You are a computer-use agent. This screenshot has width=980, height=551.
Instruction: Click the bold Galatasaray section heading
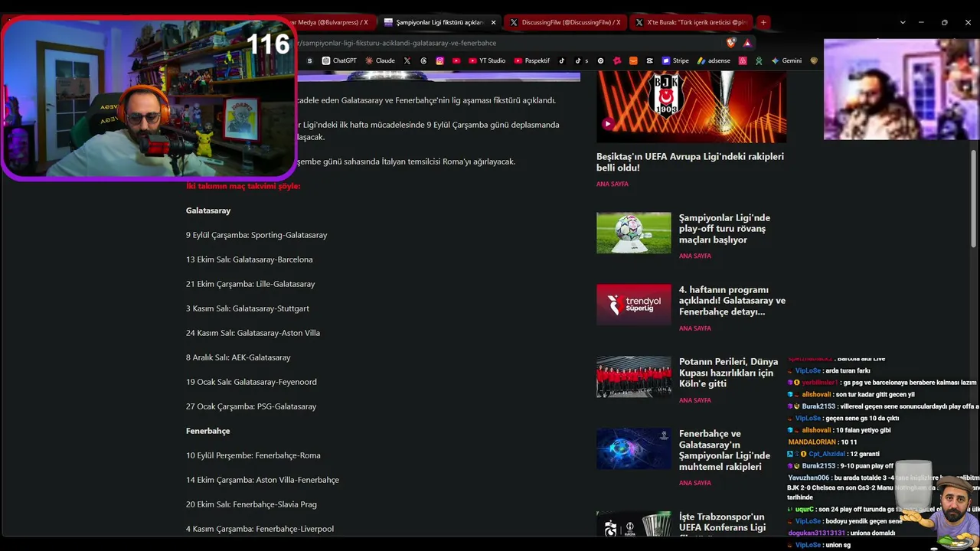coord(208,210)
